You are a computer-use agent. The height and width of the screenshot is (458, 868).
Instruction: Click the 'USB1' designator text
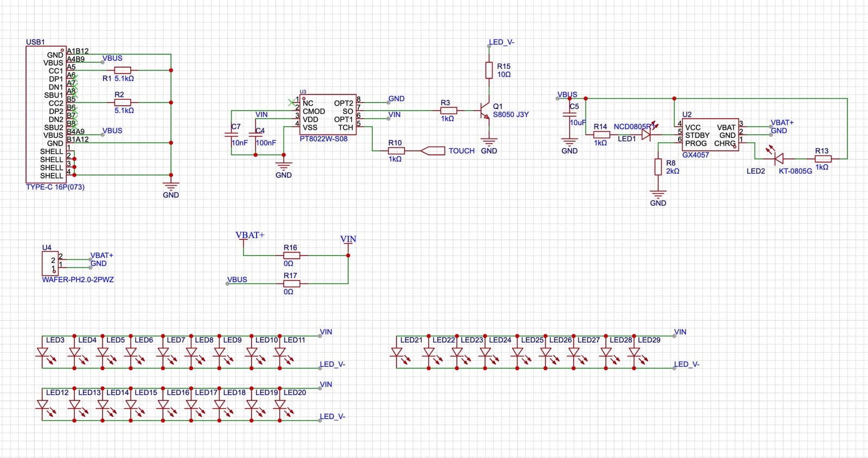(x=36, y=42)
